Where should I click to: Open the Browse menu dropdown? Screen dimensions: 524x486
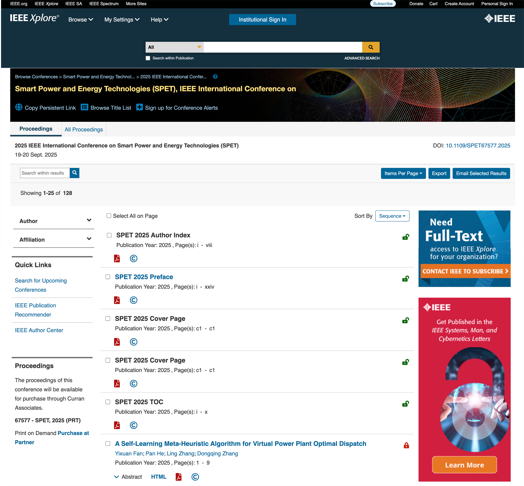click(x=81, y=20)
